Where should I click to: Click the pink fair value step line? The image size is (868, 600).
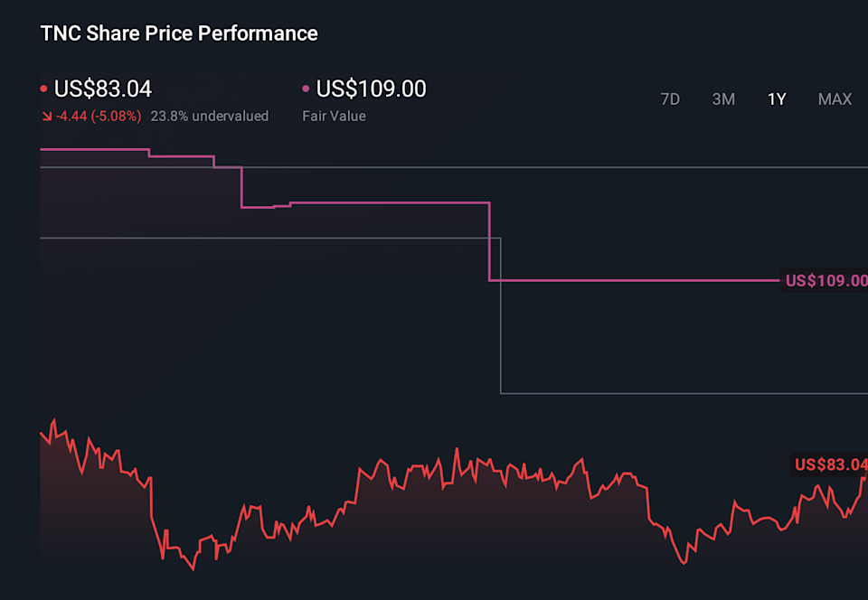click(x=389, y=202)
